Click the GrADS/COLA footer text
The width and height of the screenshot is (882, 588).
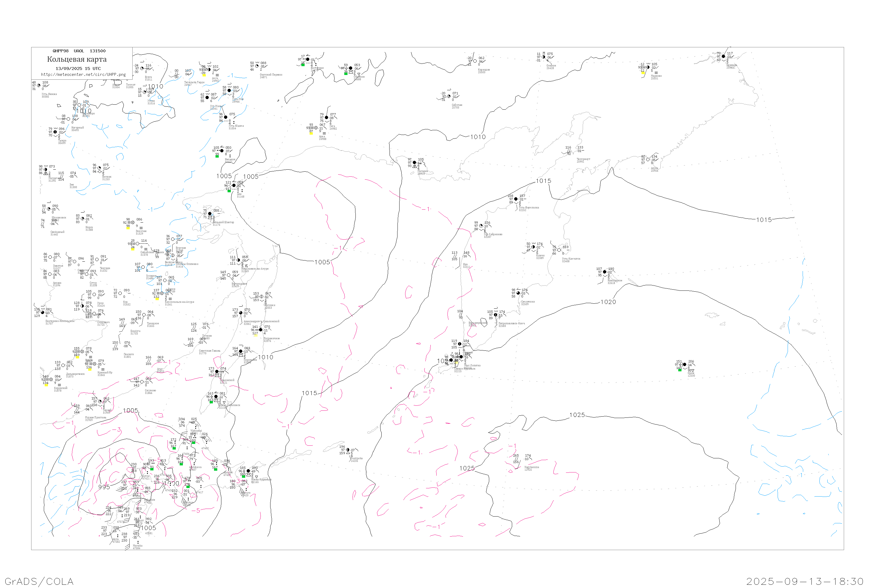pyautogui.click(x=39, y=581)
